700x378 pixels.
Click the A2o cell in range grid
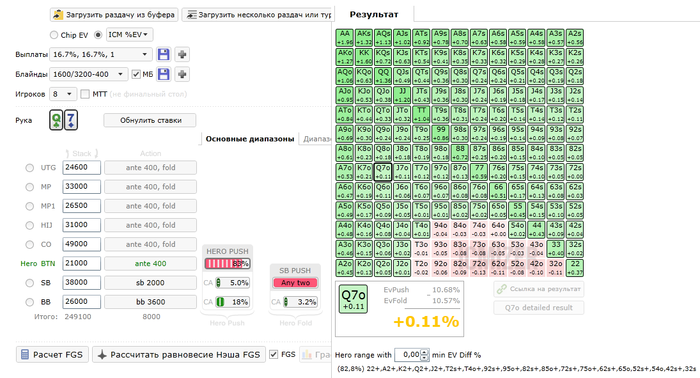[x=345, y=268]
